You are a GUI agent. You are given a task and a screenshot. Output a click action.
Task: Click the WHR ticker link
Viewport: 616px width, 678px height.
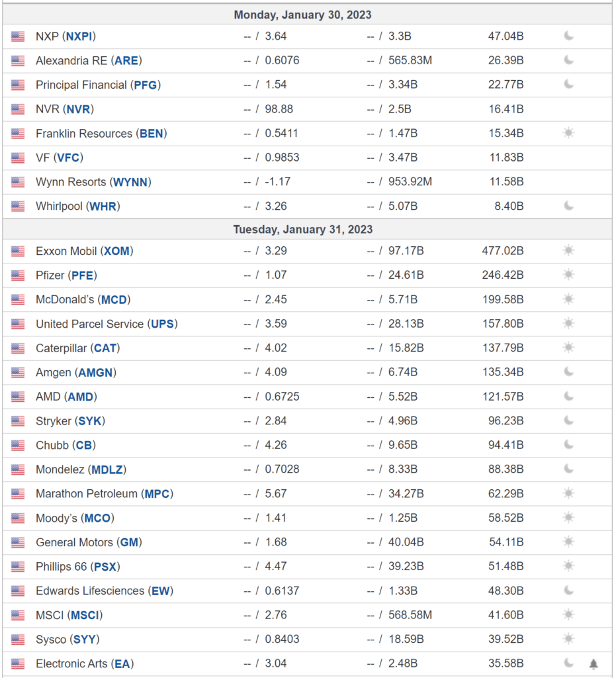click(103, 207)
